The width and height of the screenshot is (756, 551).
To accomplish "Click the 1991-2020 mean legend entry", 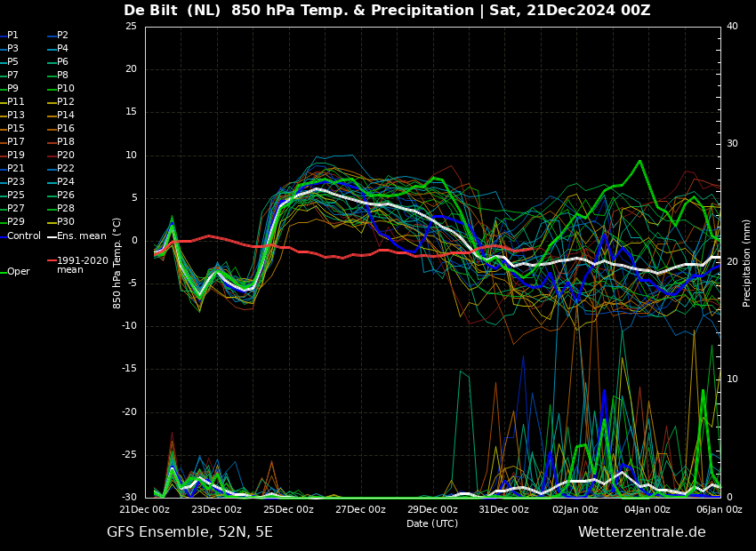I will tap(78, 265).
